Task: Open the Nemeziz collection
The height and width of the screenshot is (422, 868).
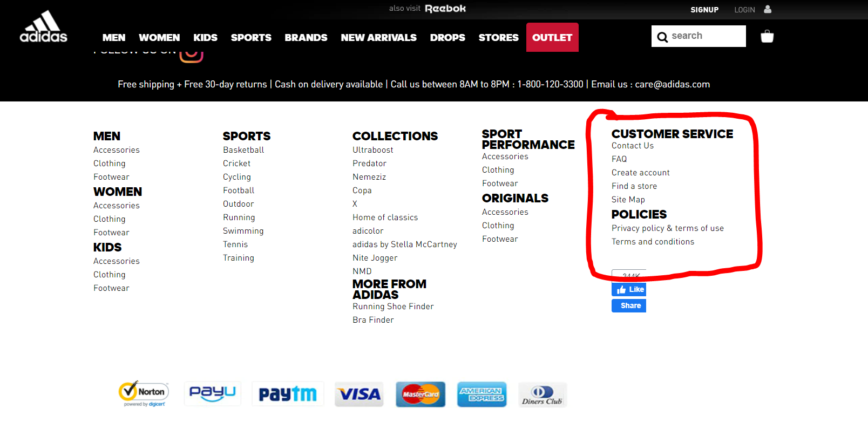Action: coord(369,177)
